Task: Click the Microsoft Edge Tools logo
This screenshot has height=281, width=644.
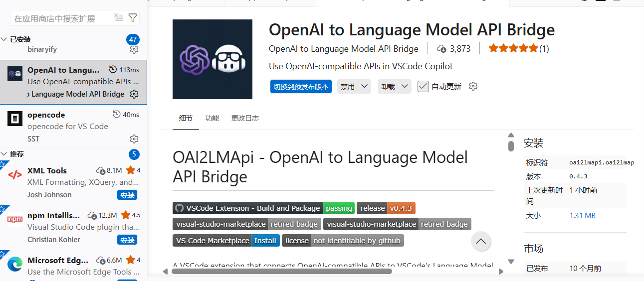Action: pos(15,264)
